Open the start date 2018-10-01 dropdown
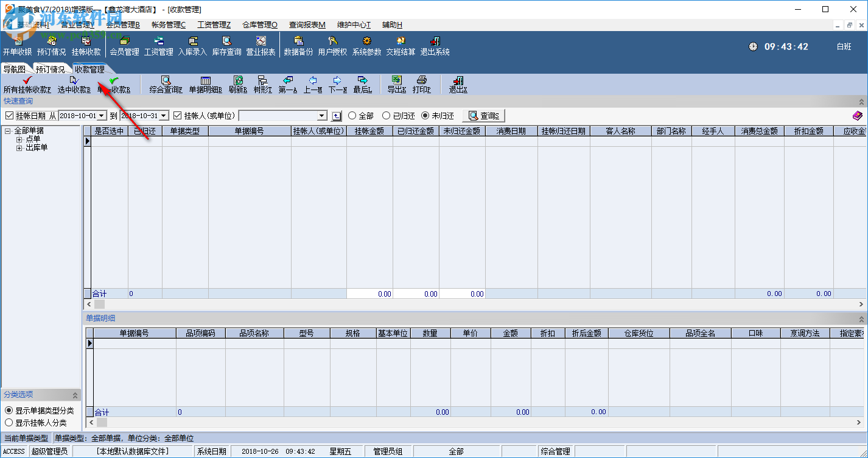 pyautogui.click(x=102, y=116)
